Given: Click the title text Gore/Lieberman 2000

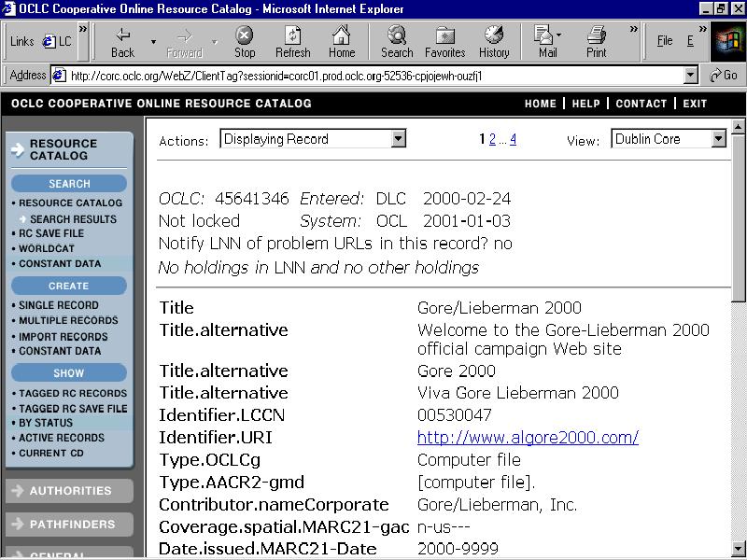Looking at the screenshot, I should [500, 308].
